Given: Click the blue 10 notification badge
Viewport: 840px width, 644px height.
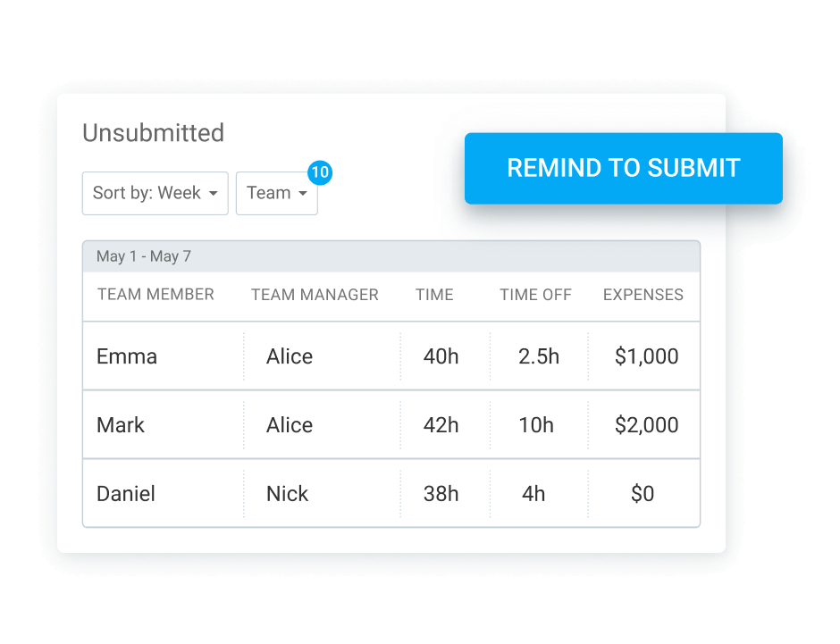Looking at the screenshot, I should click(319, 172).
